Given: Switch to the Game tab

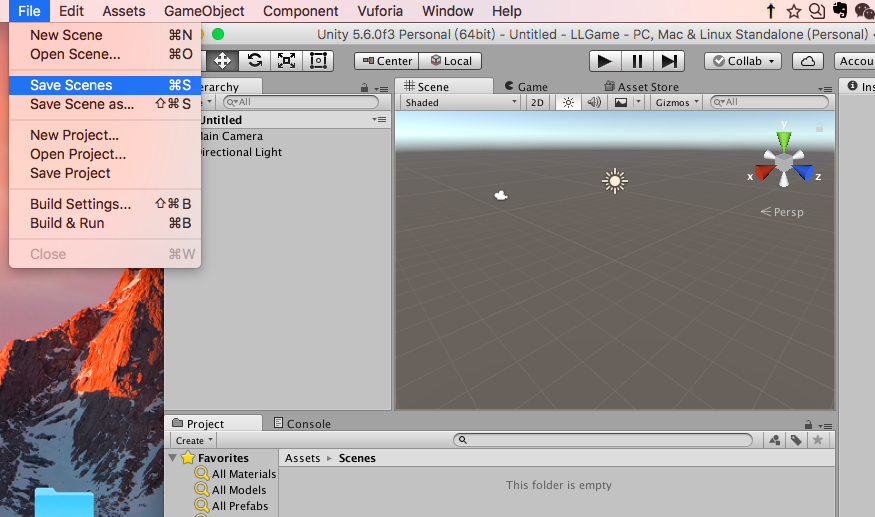Looking at the screenshot, I should click(x=526, y=87).
